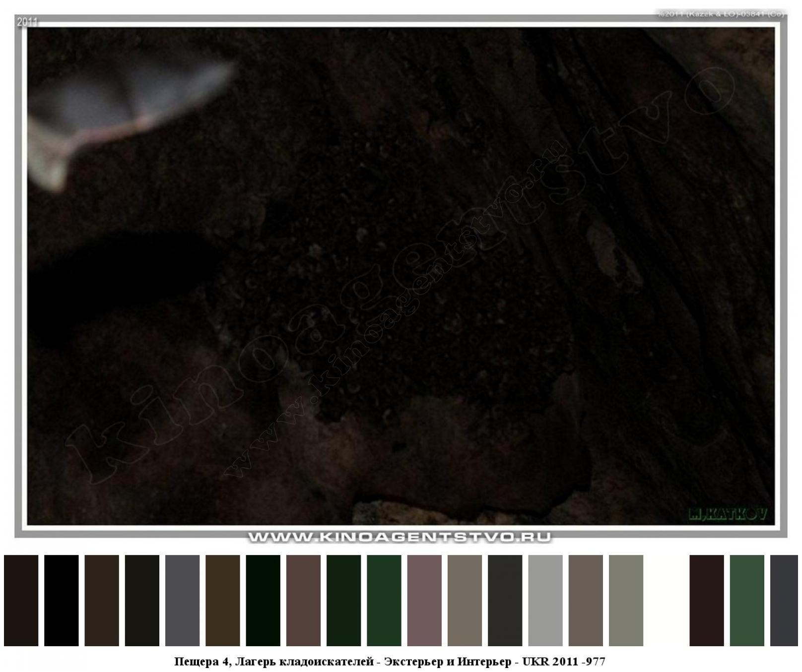Screen dimensions: 802x672
Task: Pick the brownish-gray swatch right of light gray
Action: 586,601
